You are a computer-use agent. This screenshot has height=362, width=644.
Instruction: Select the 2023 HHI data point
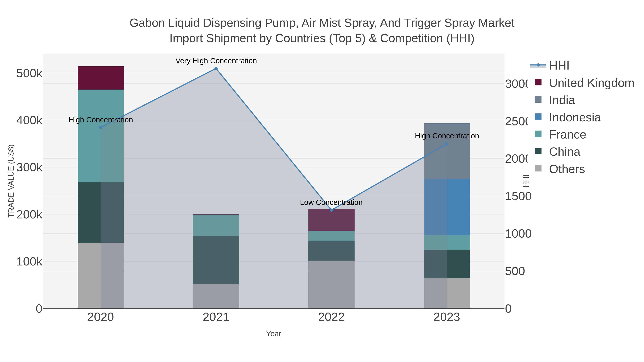(447, 144)
